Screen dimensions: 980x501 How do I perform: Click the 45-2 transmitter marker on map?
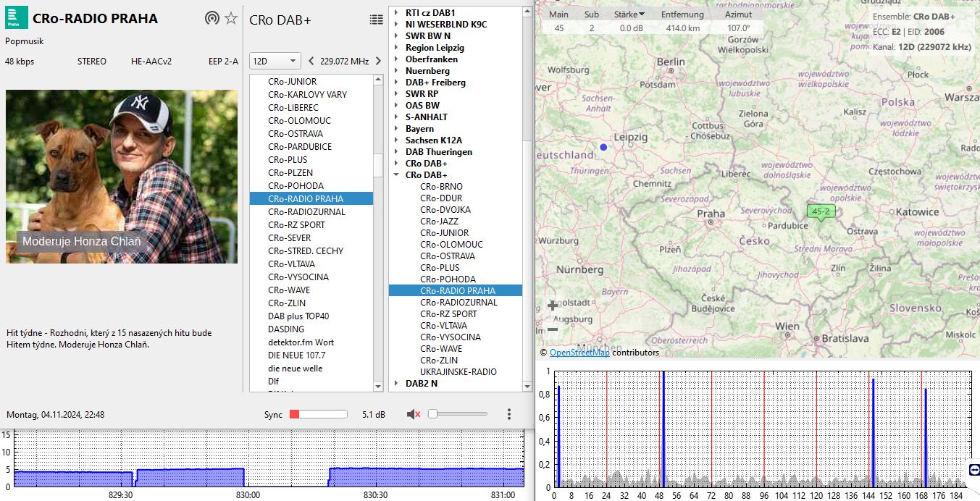(x=821, y=212)
